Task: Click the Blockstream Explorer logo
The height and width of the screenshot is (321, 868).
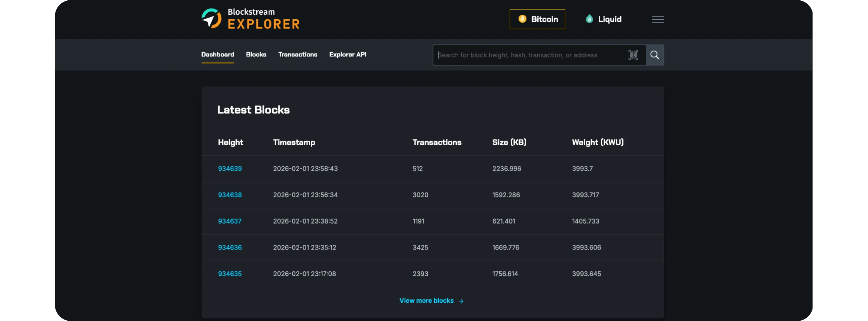Action: 250,19
